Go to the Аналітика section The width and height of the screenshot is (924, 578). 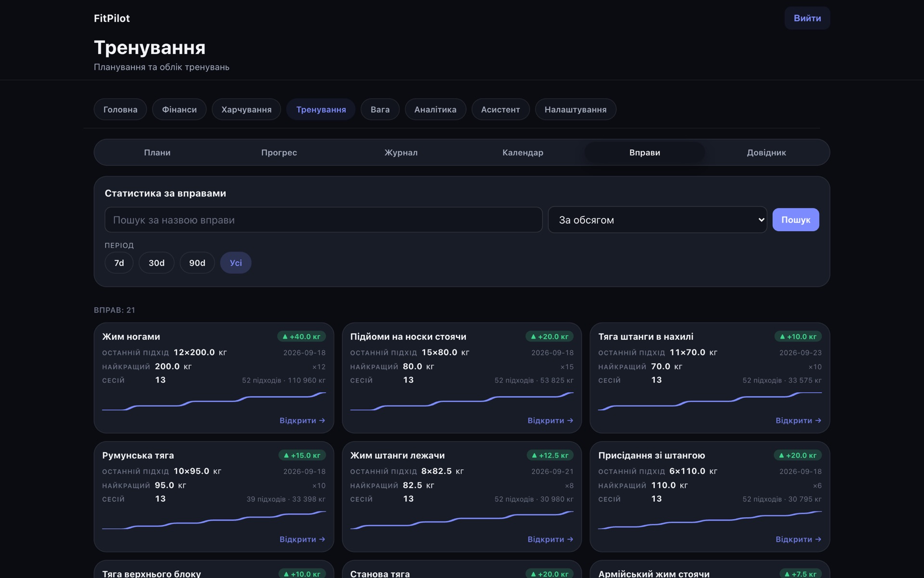pyautogui.click(x=436, y=110)
